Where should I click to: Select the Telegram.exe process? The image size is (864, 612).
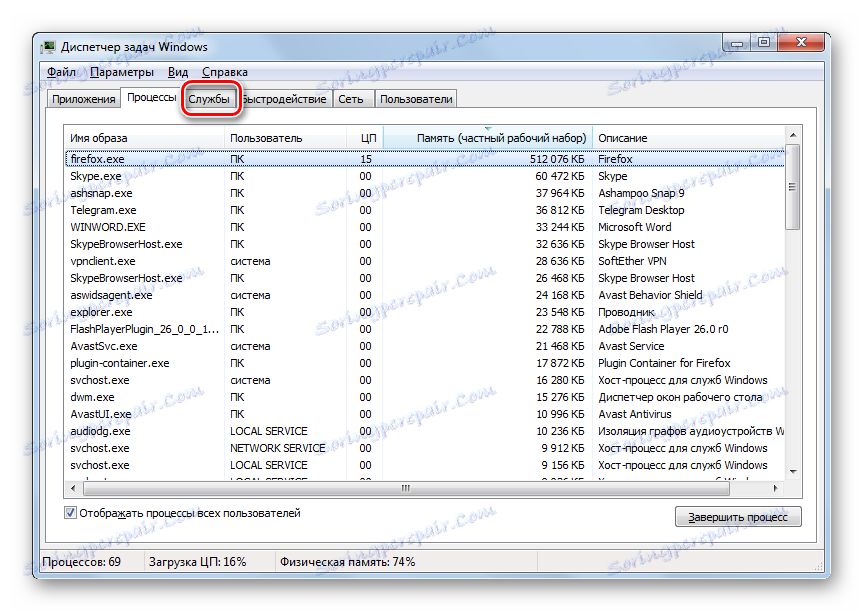coord(424,210)
